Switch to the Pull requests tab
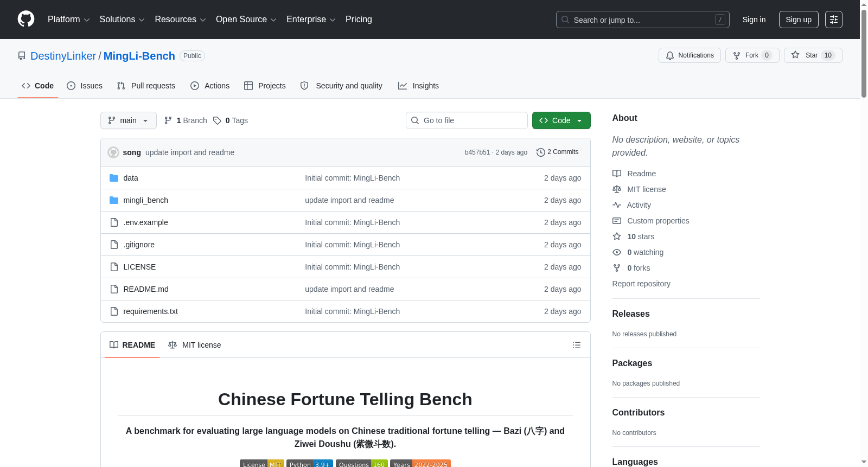The width and height of the screenshot is (868, 467). tap(146, 86)
